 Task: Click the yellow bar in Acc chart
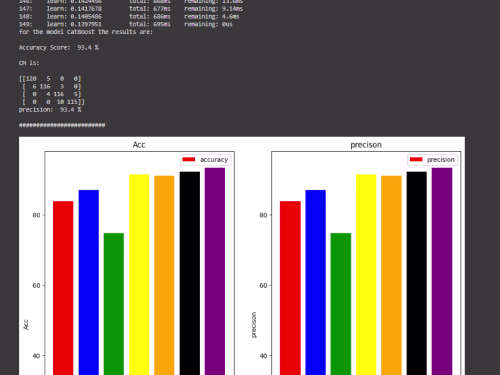point(139,275)
